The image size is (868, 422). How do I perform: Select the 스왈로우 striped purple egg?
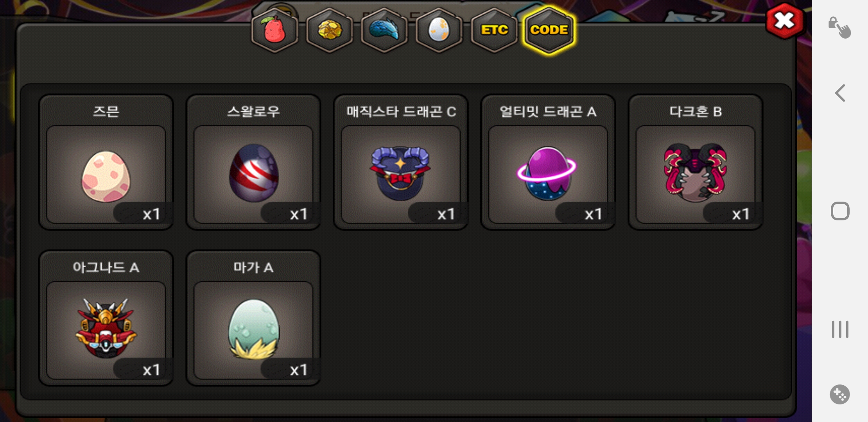(253, 162)
